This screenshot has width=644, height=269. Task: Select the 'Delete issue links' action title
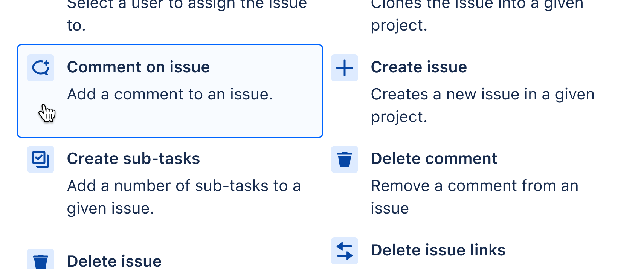coord(438,250)
